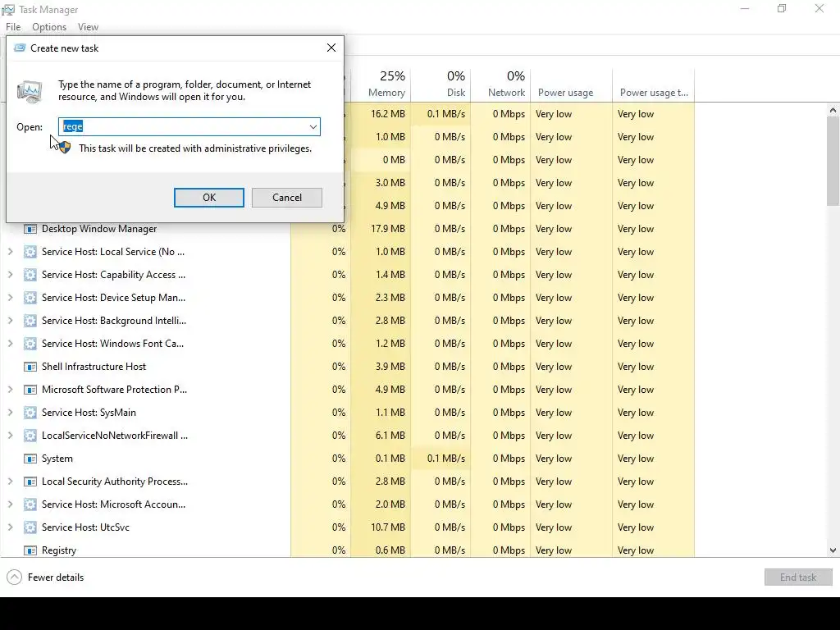Select the Desktop Window Manager process name
840x630 pixels.
[x=99, y=229]
